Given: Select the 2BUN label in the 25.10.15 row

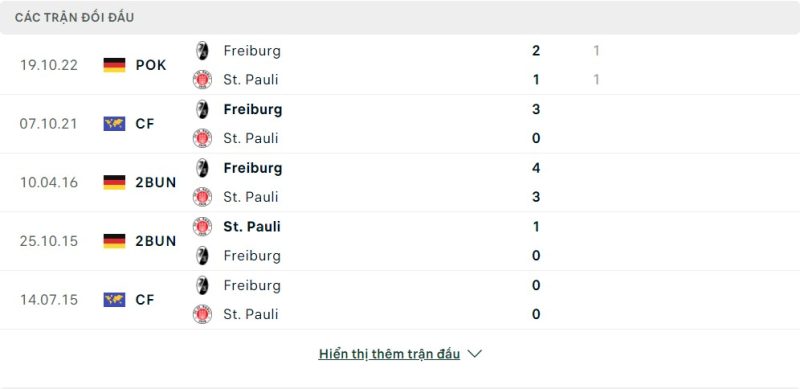Looking at the screenshot, I should point(156,241).
